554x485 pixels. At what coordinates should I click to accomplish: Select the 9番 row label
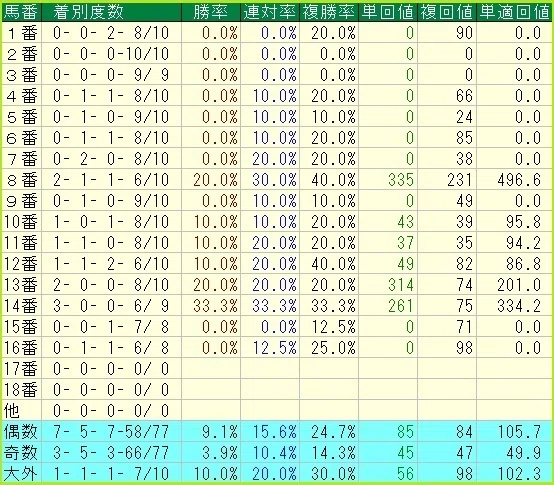pyautogui.click(x=22, y=201)
